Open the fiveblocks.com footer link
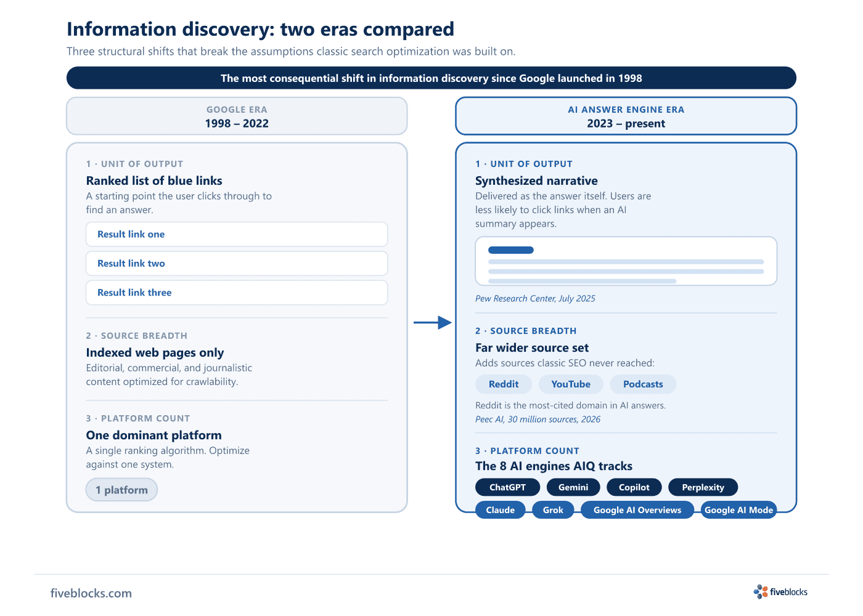 (91, 593)
